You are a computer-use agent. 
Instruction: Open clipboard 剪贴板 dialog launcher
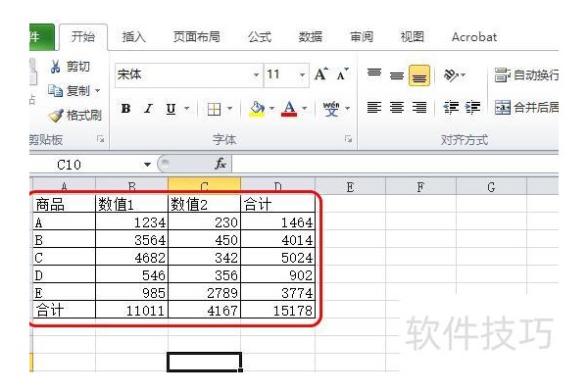click(x=100, y=139)
